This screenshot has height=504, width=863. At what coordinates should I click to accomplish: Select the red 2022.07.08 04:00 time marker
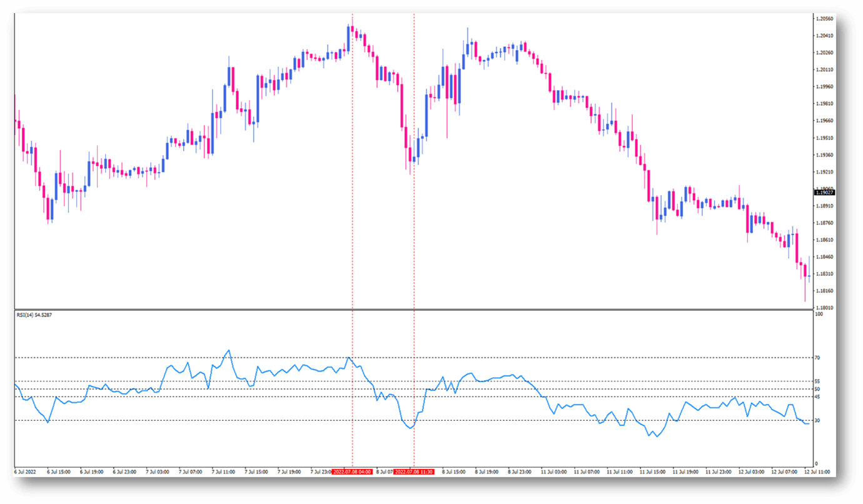pos(352,471)
